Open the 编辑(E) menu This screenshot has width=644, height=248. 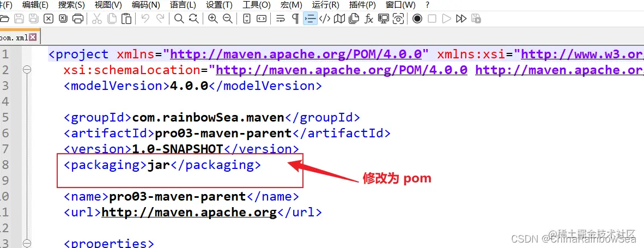tap(35, 5)
